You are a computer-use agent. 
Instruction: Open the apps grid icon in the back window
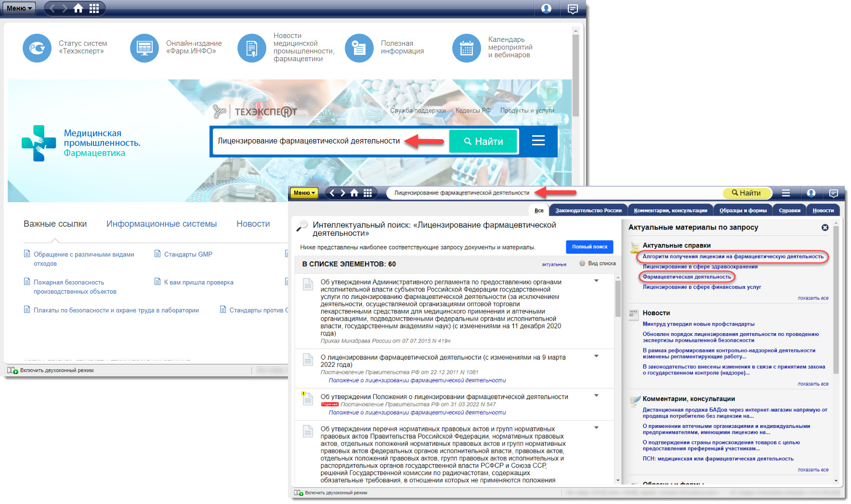(x=94, y=8)
